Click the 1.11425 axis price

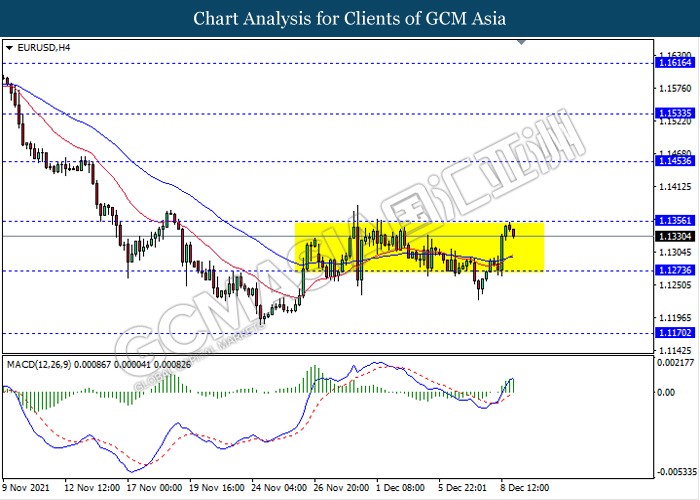[675, 351]
